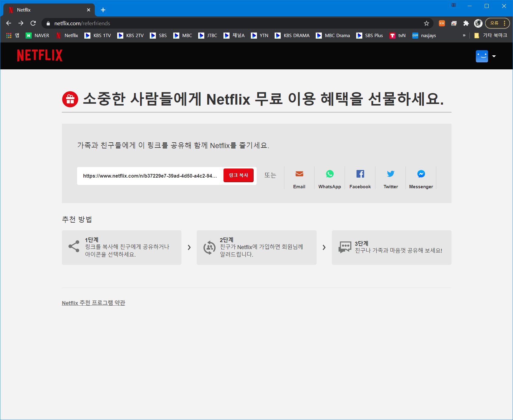The image size is (513, 420).
Task: Open tvN bookmark
Action: (x=398, y=36)
